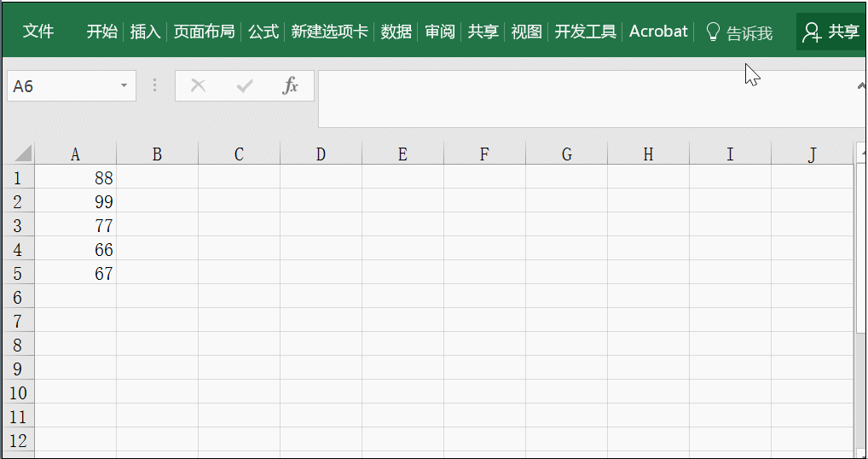The height and width of the screenshot is (459, 868).
Task: Click the vertical scrollbar up arrow
Action: pyautogui.click(x=861, y=151)
